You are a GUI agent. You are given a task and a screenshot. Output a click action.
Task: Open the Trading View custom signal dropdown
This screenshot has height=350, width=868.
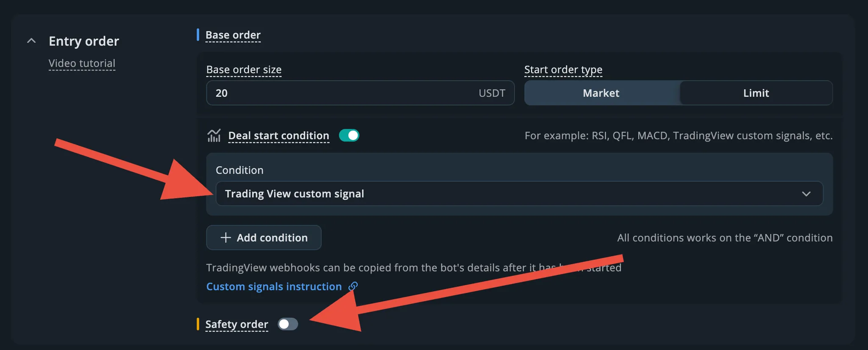(509, 194)
